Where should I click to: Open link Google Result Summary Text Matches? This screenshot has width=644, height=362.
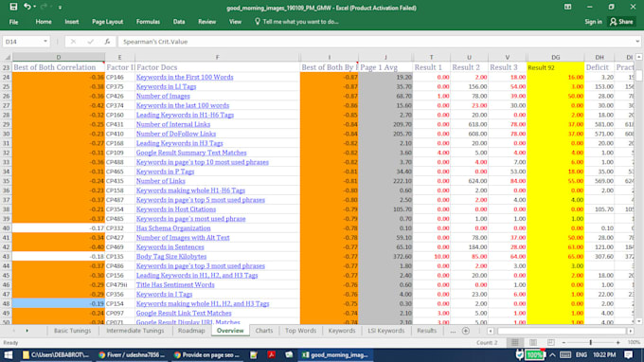191,153
